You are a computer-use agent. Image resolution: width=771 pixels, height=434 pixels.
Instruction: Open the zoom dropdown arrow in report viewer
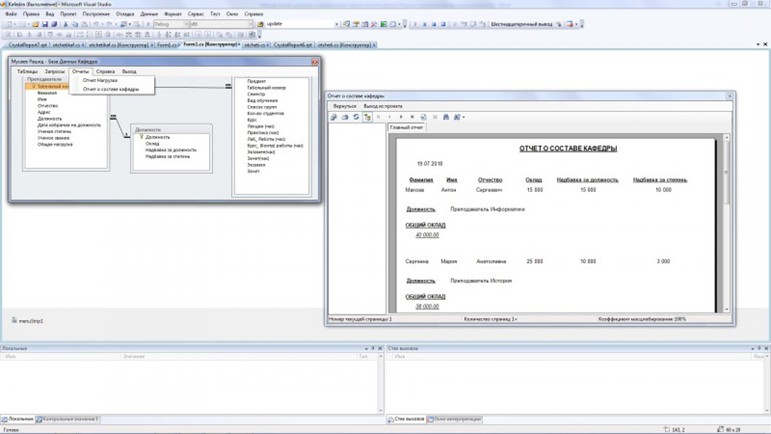click(x=463, y=117)
